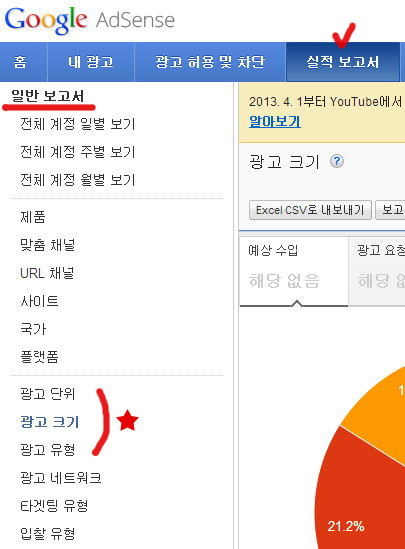
Task: Open the 광고 유형 report
Action: [48, 450]
